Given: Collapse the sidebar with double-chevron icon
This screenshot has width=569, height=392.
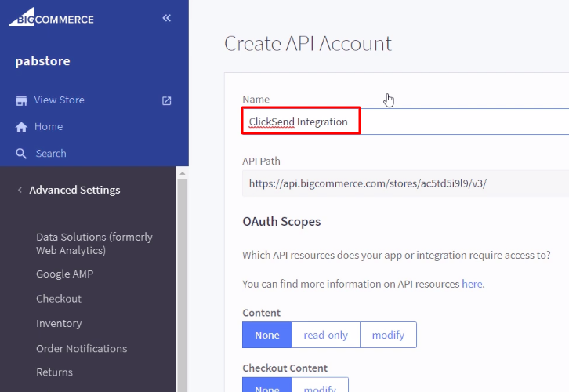Looking at the screenshot, I should (167, 18).
